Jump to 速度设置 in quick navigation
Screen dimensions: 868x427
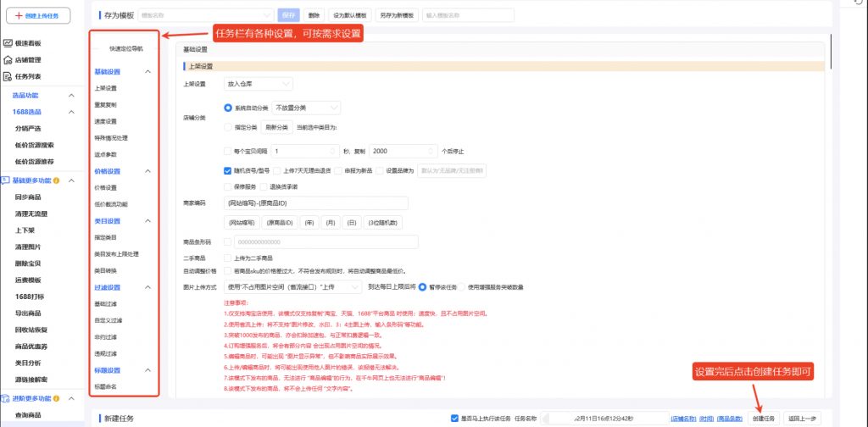(105, 121)
